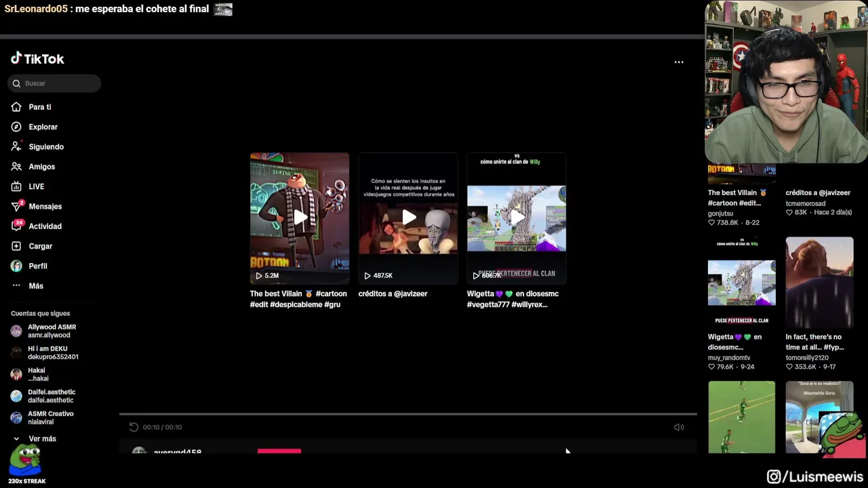
Task: Open the Actividad panel
Action: click(45, 226)
